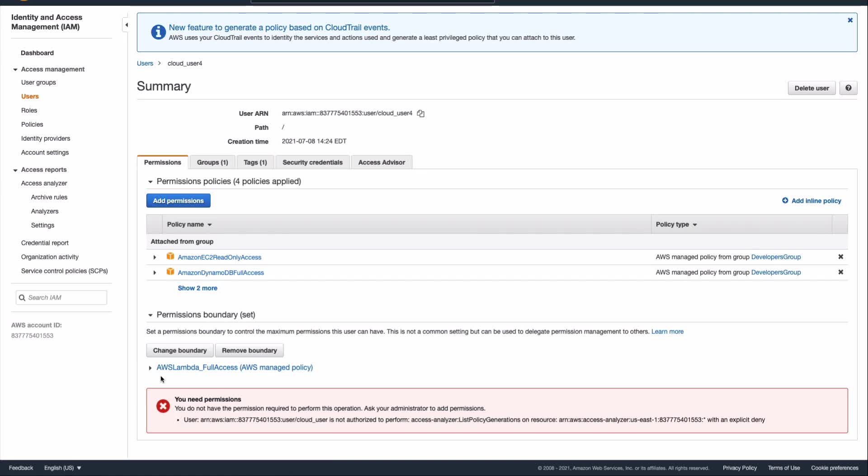The image size is (868, 476).
Task: Click the AWS account ID number 837775401553
Action: pos(33,336)
